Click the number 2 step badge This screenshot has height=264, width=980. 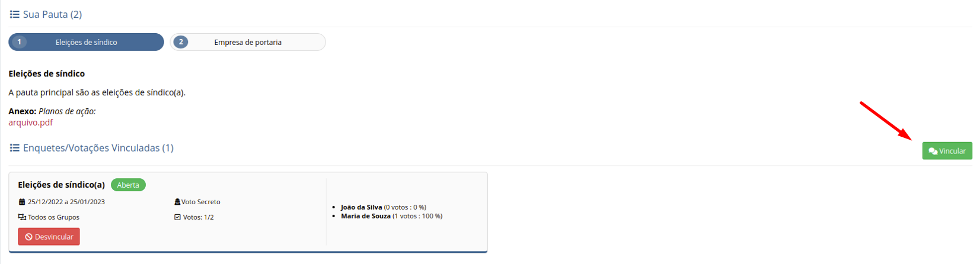click(181, 42)
